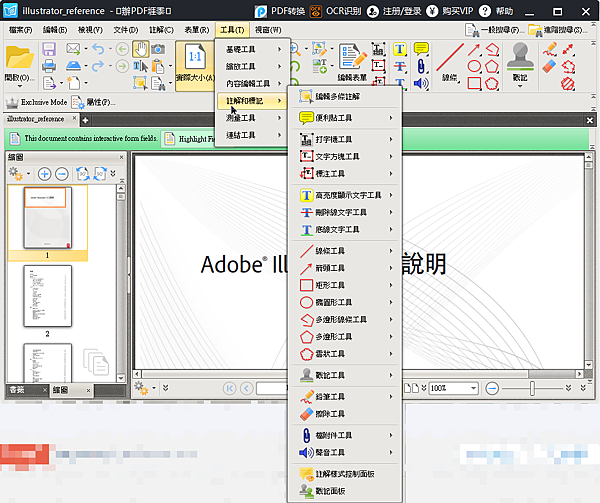600x503 pixels.
Task: Open 註解樣式控制面板
Action: pos(345,474)
